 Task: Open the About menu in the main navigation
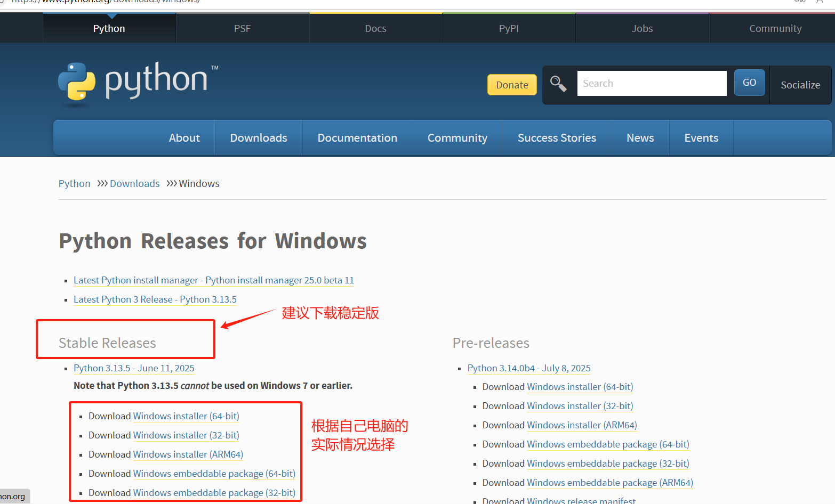[184, 137]
